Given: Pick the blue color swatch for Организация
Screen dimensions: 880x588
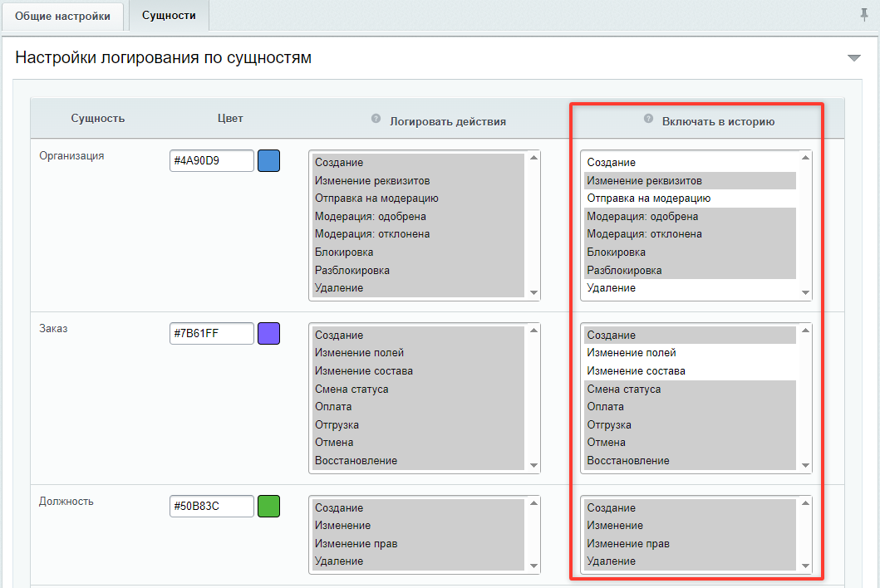Looking at the screenshot, I should (269, 161).
